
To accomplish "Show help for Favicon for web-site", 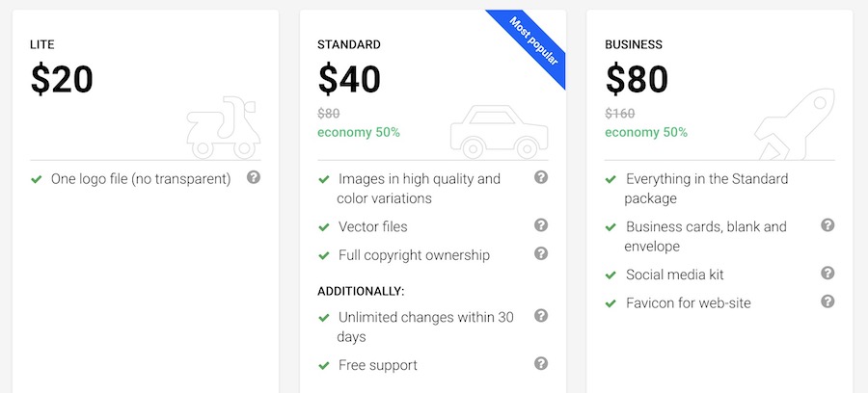I will (827, 301).
